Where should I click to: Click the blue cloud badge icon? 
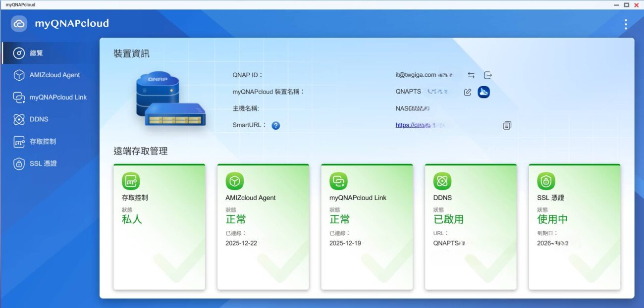[483, 92]
